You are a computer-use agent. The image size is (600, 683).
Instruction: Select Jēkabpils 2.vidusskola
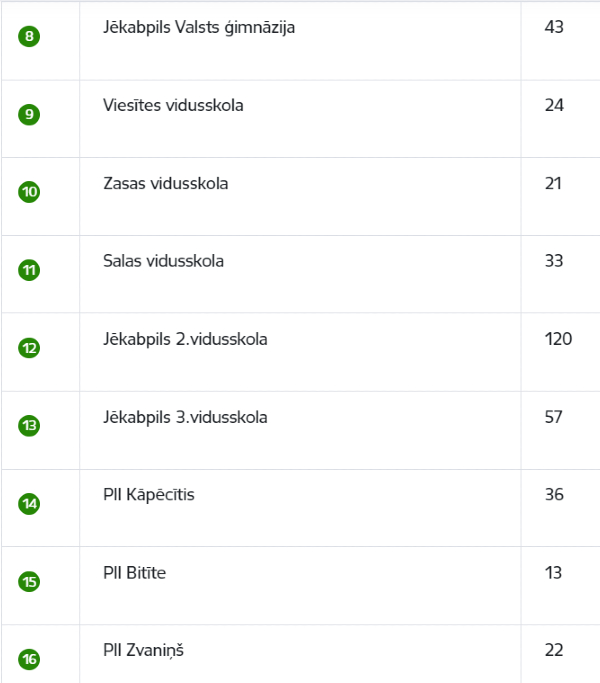click(185, 339)
